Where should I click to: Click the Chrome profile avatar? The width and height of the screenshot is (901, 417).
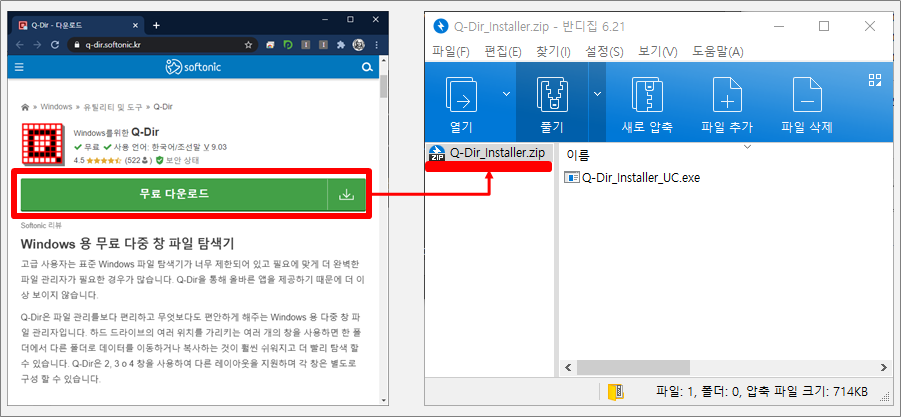point(359,44)
